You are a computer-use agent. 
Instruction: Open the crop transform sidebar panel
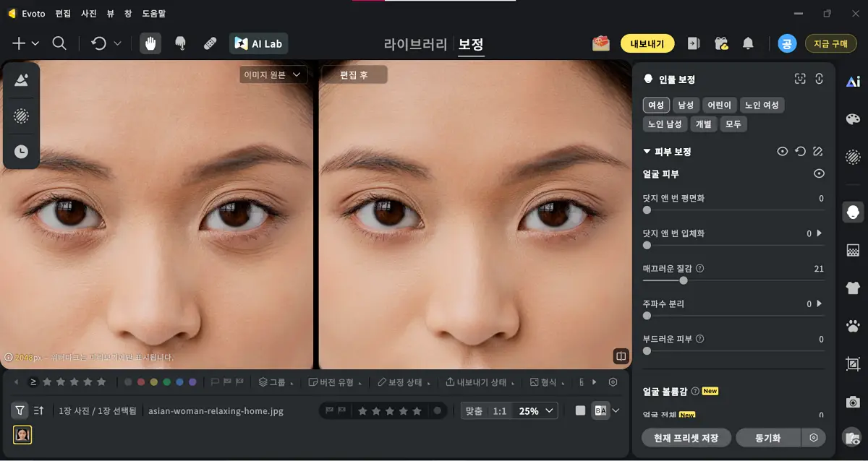point(853,364)
